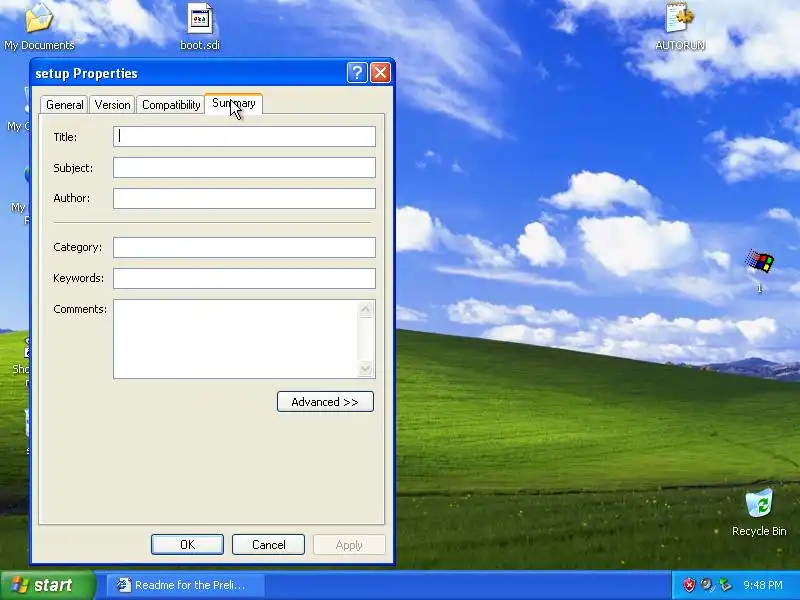The width and height of the screenshot is (800, 600).
Task: Click the middle system tray icon
Action: [x=707, y=585]
